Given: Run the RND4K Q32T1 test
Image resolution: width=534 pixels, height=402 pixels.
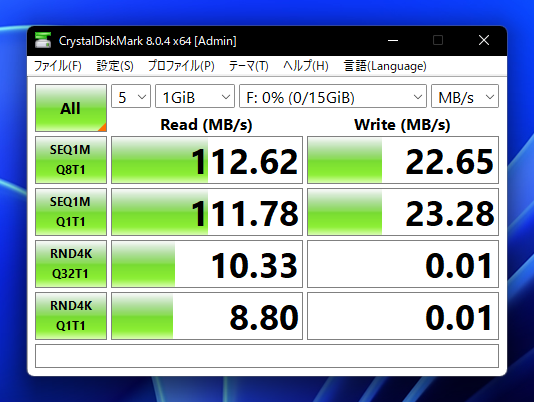Looking at the screenshot, I should 71,264.
